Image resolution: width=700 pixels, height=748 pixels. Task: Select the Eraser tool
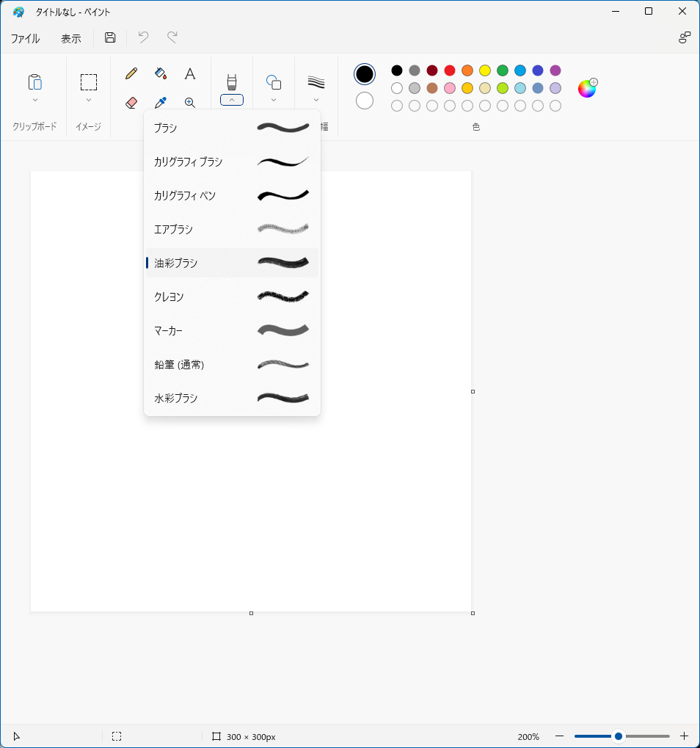pos(131,103)
